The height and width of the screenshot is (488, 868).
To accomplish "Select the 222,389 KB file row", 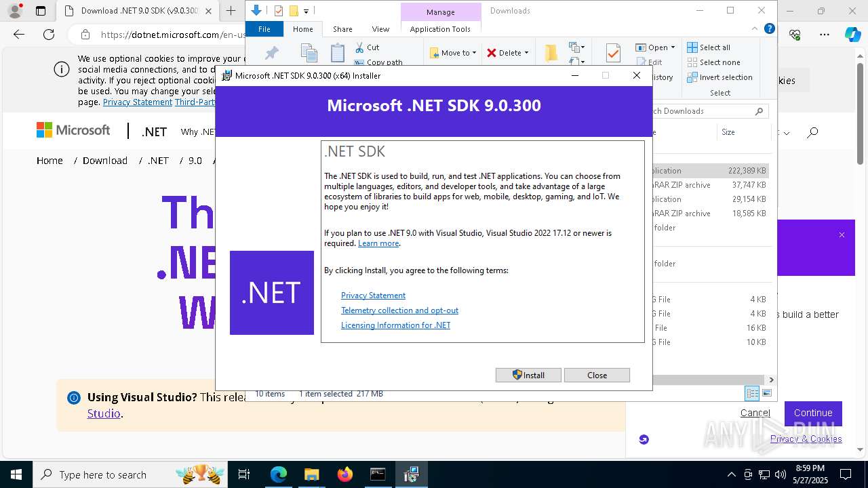I will coord(711,171).
